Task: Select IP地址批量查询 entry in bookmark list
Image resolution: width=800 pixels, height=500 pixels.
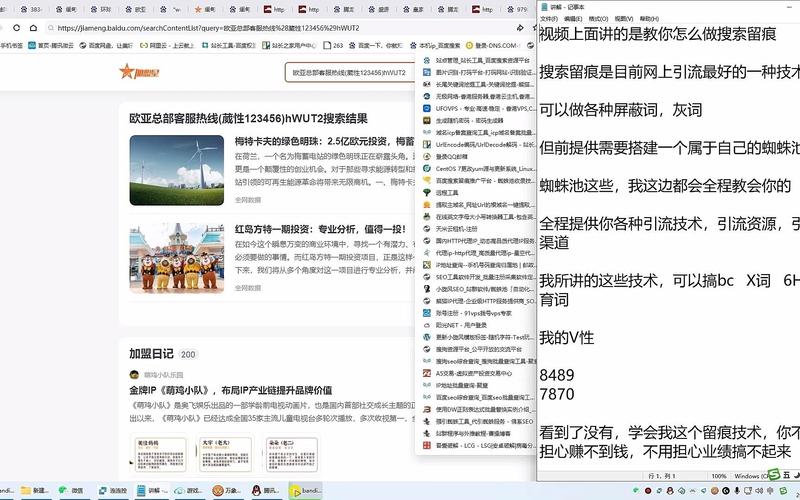Action: [x=456, y=385]
